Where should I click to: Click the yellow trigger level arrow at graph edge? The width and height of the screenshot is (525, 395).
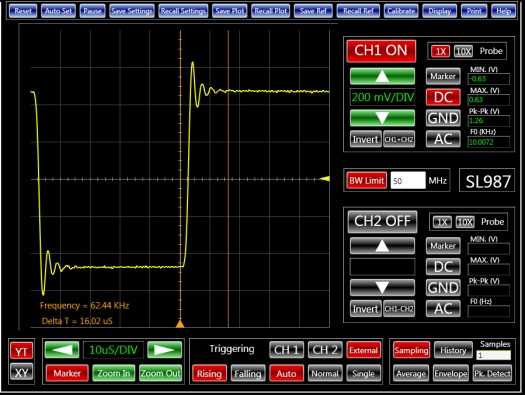coord(325,179)
